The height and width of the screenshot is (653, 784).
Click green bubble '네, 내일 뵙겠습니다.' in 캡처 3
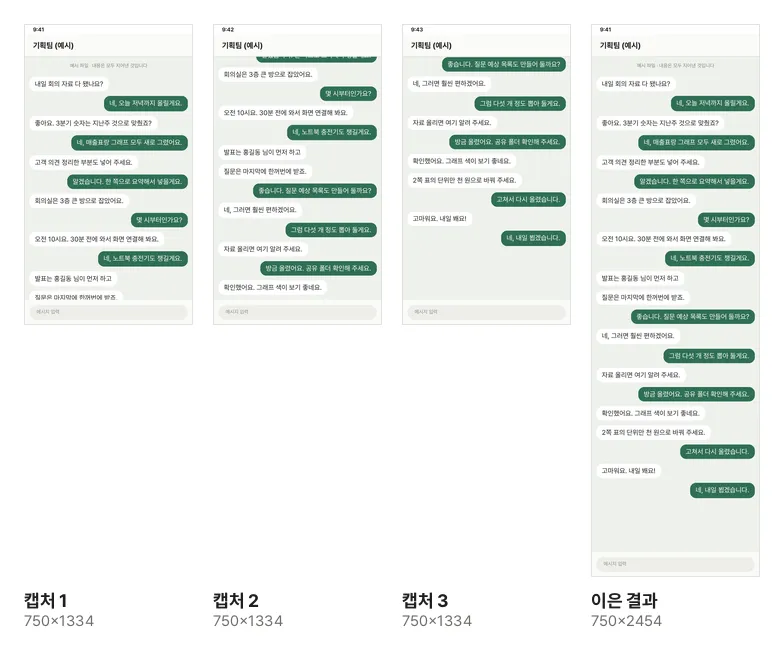pos(534,238)
